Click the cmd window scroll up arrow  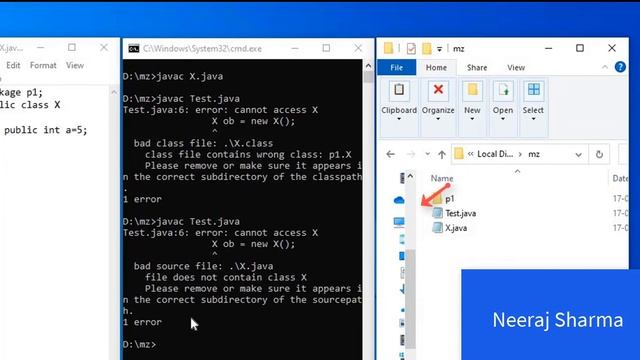tap(368, 65)
